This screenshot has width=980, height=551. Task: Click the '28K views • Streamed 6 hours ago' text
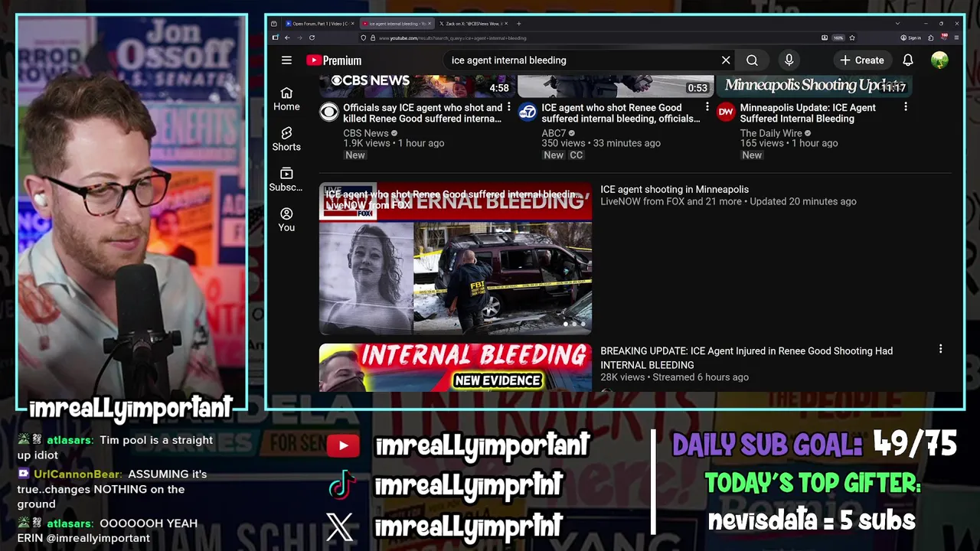point(675,377)
